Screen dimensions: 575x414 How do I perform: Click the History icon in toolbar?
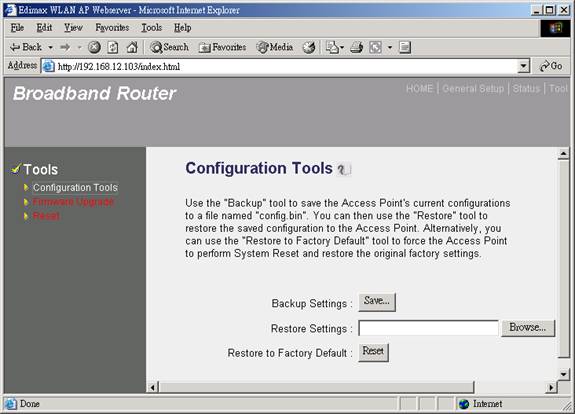[309, 47]
